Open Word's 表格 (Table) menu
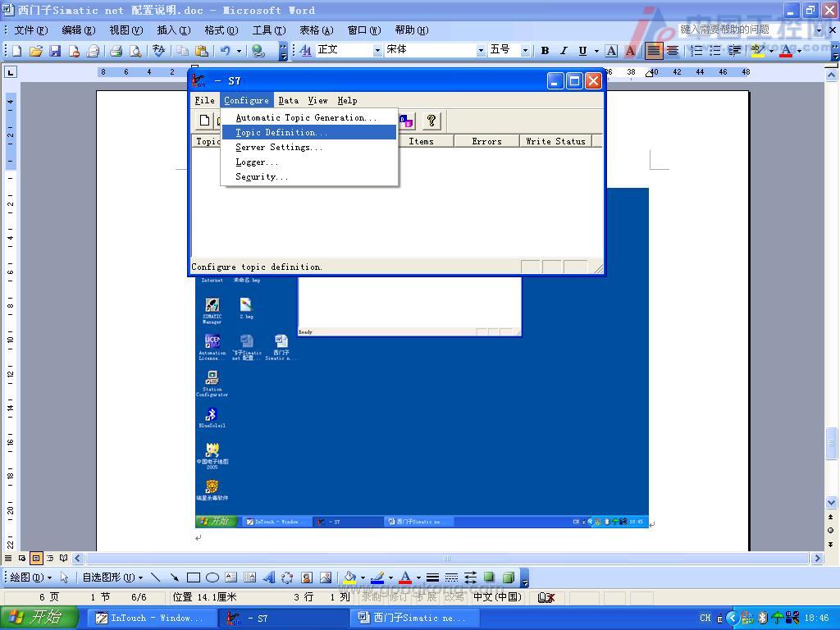840x630 pixels. pyautogui.click(x=316, y=30)
